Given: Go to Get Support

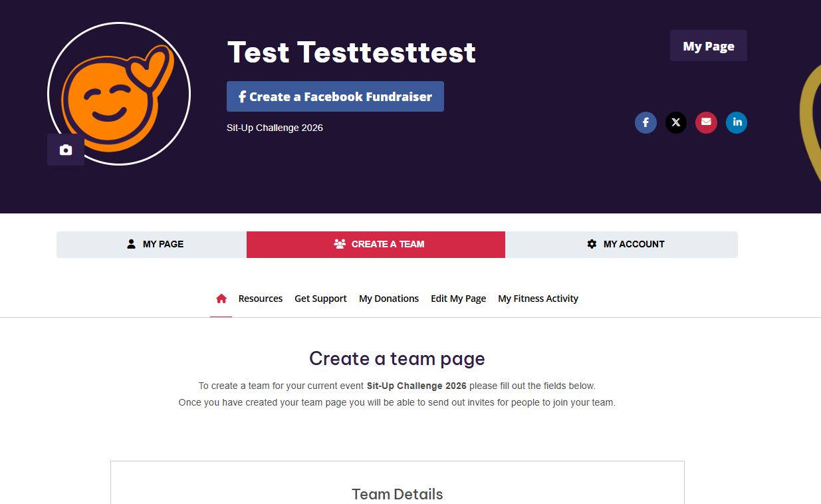Looking at the screenshot, I should pyautogui.click(x=320, y=299).
